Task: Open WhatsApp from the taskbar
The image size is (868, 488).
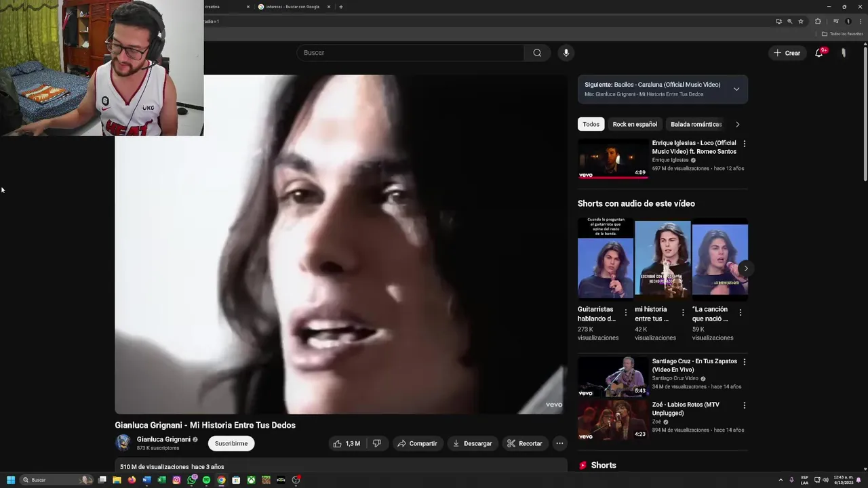Action: point(192,480)
